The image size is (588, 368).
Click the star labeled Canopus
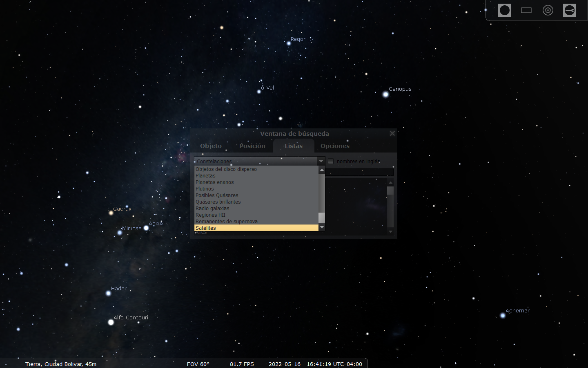pyautogui.click(x=385, y=94)
